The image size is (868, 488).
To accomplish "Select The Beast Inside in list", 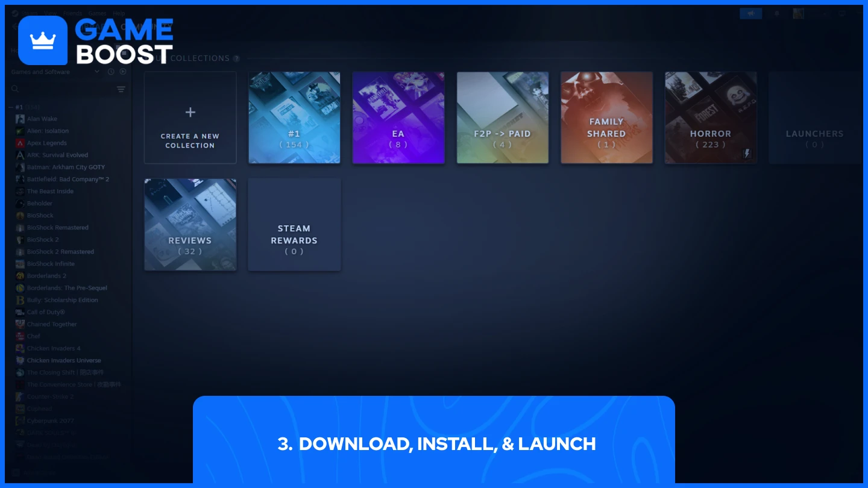I will click(50, 191).
